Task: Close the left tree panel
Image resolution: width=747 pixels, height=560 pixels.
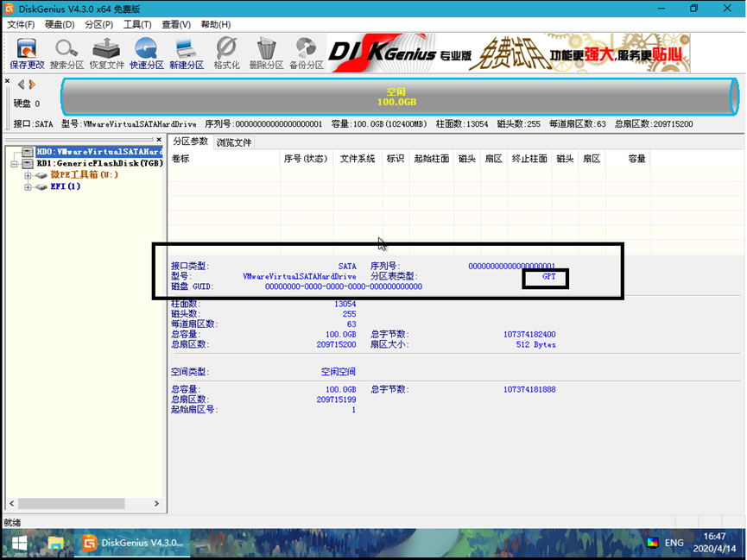Action: tap(159, 140)
